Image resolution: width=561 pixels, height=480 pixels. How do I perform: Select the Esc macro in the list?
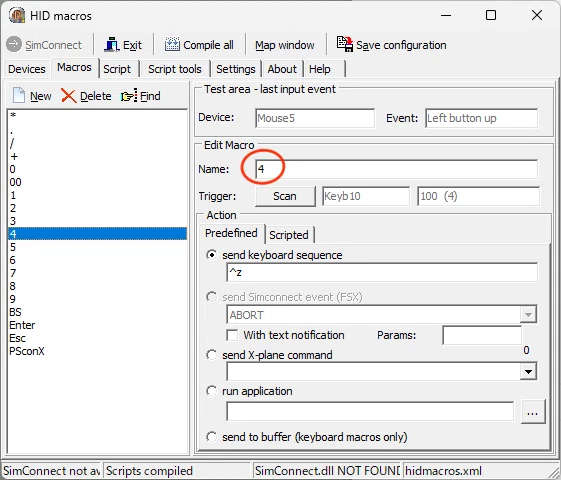pyautogui.click(x=97, y=338)
